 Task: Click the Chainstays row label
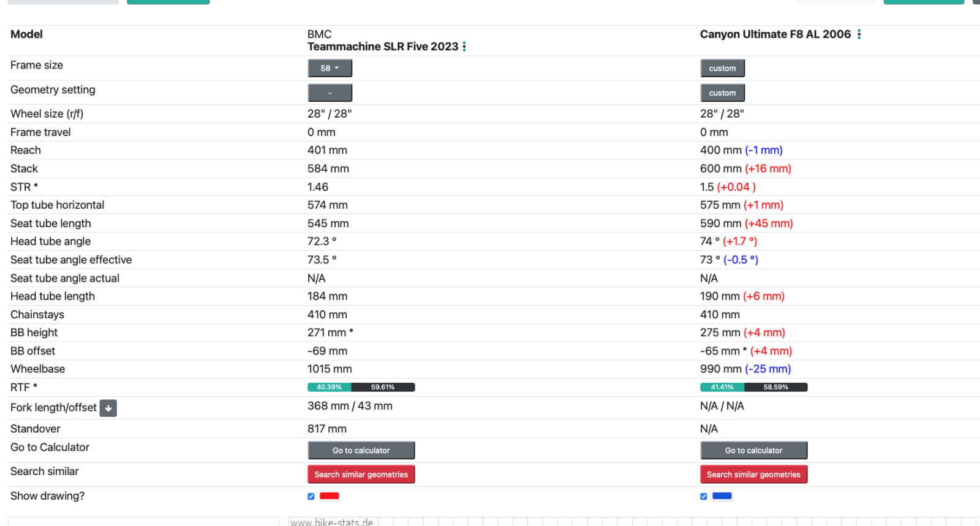click(37, 315)
